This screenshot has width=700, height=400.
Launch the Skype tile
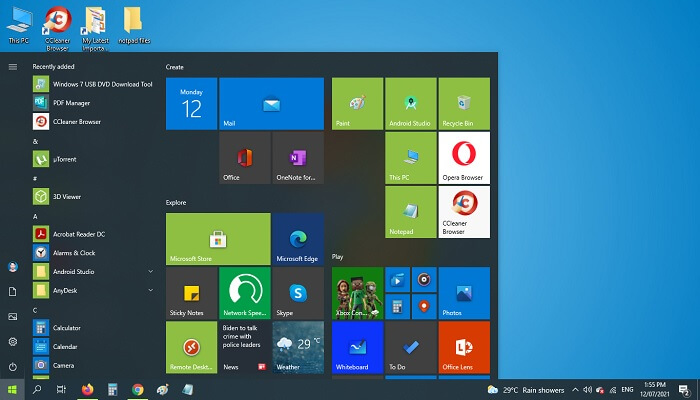(298, 293)
